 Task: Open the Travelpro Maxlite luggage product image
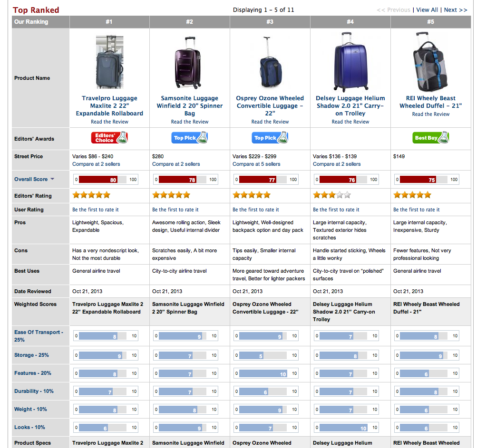coord(109,62)
